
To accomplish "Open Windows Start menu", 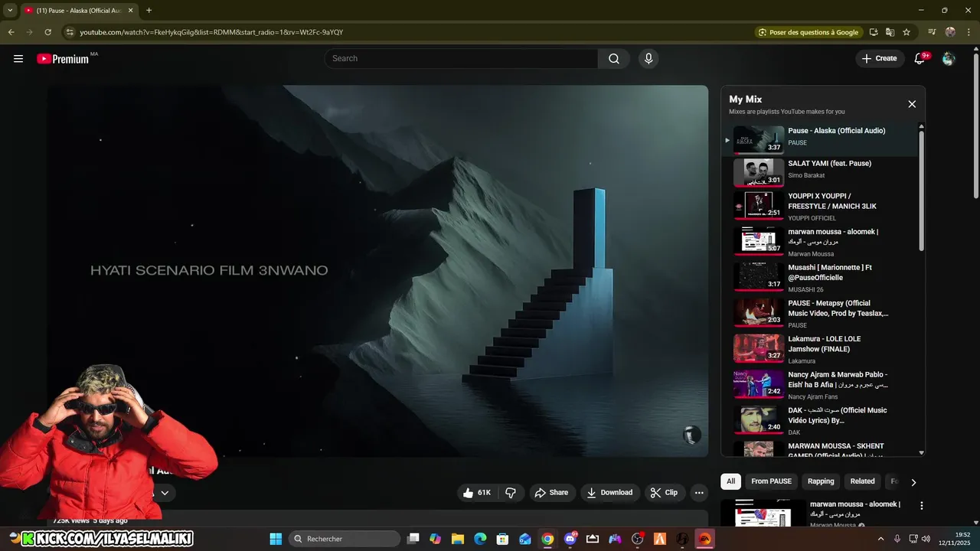I will [x=276, y=539].
